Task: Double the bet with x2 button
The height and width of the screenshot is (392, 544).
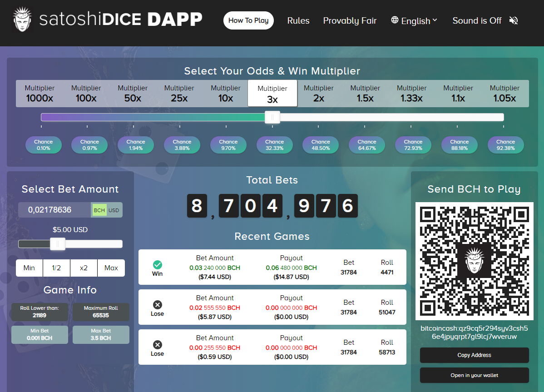Action: [84, 268]
